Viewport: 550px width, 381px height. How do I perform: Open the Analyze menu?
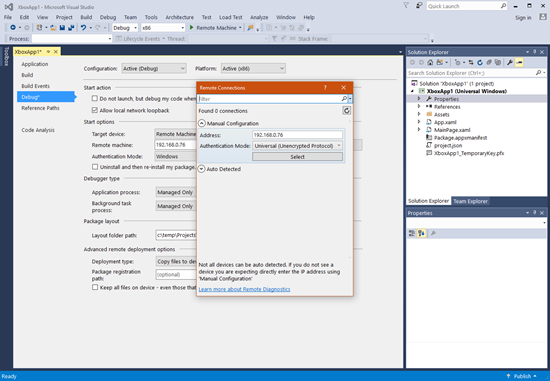[259, 17]
